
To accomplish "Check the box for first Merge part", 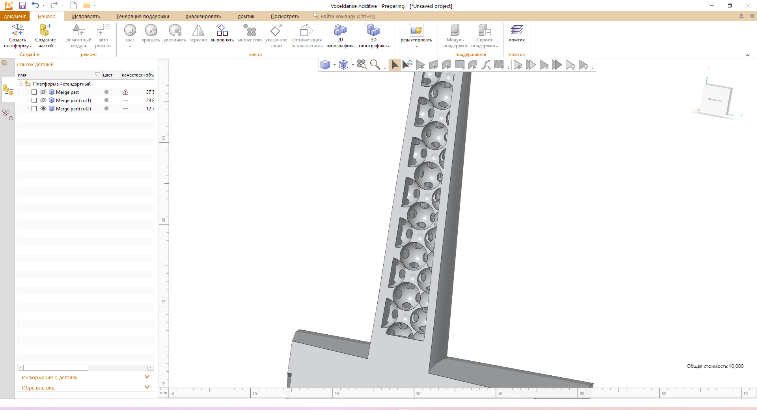I will (x=34, y=92).
